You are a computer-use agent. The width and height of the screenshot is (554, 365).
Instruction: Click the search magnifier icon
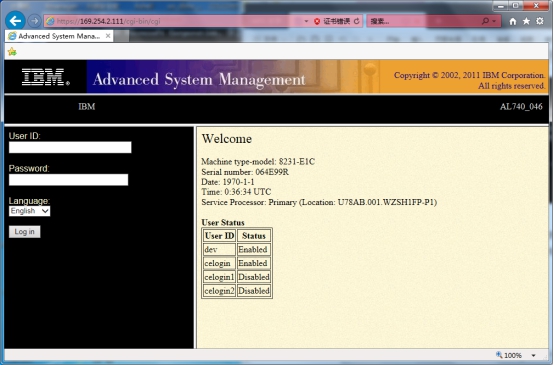coord(486,21)
